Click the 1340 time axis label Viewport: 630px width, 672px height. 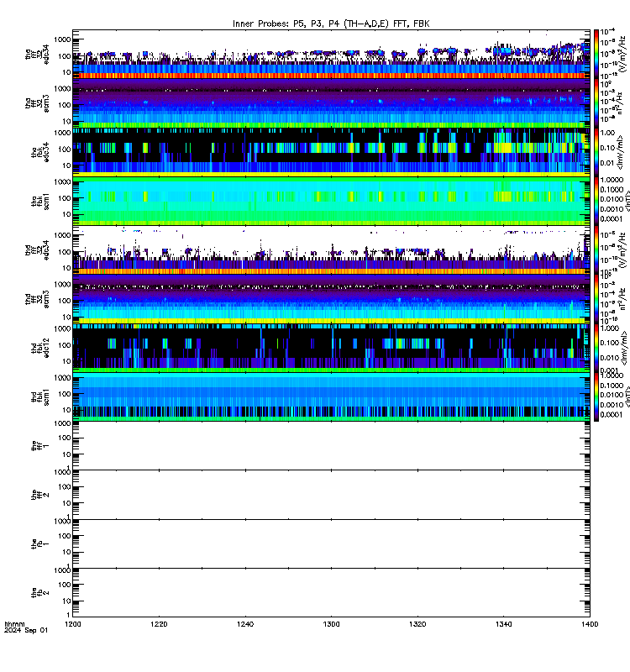pyautogui.click(x=503, y=624)
